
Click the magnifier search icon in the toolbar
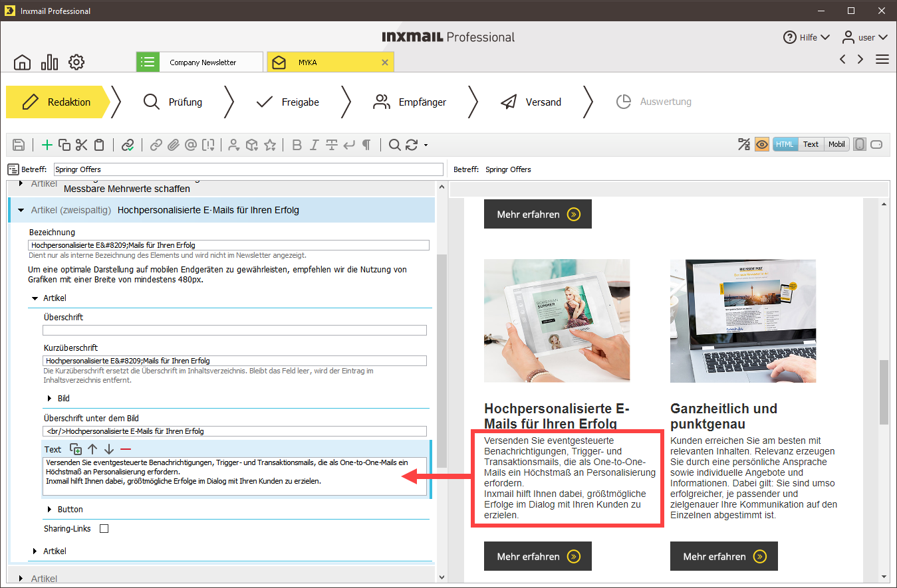394,145
